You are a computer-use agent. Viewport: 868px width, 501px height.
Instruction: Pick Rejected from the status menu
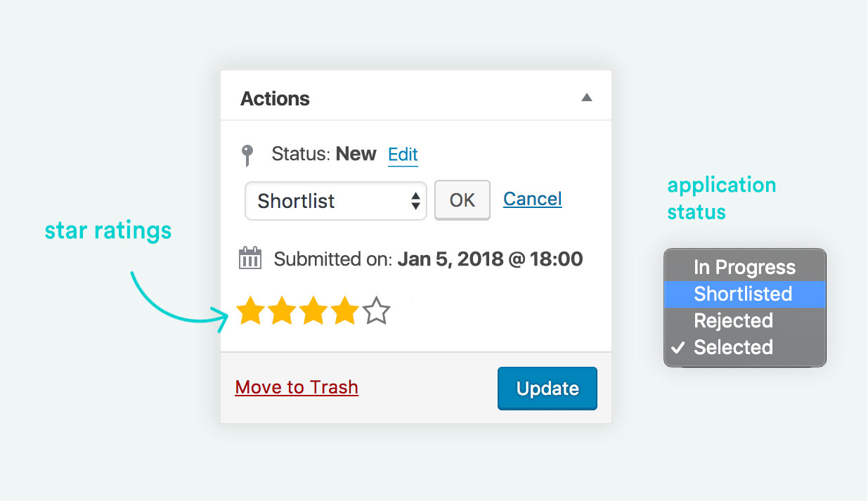click(733, 320)
